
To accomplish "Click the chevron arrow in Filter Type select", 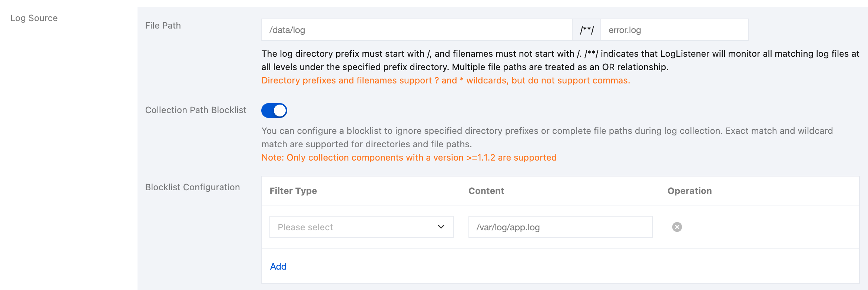I will 441,227.
